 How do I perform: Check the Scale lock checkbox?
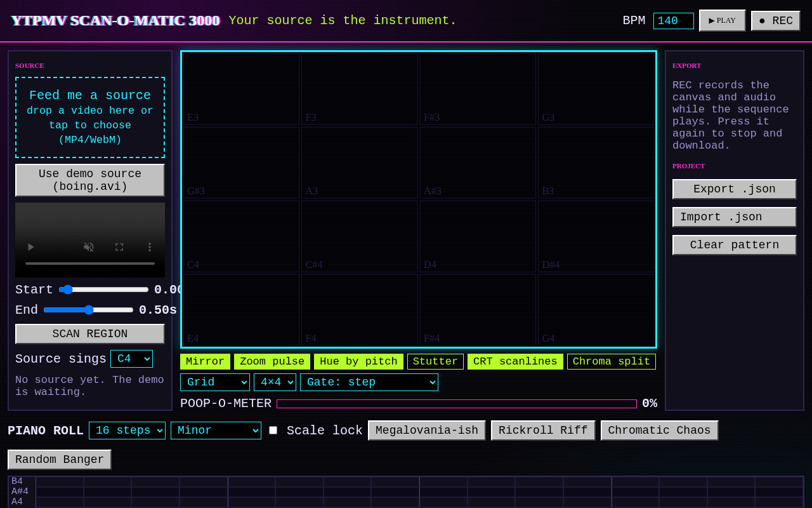point(273,431)
